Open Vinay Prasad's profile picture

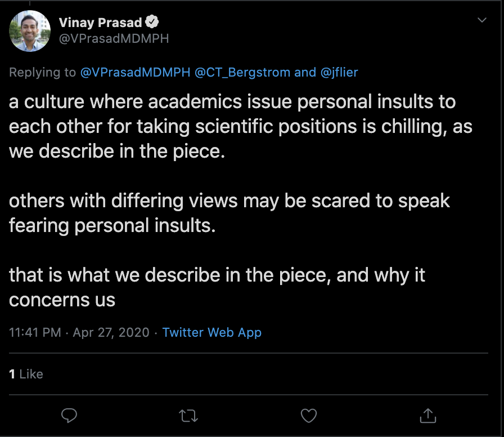pos(30,31)
